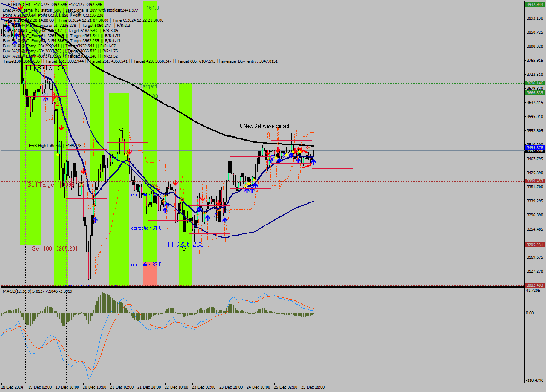
Task: Click the 3893.130 price scale value
Action: pos(534,18)
